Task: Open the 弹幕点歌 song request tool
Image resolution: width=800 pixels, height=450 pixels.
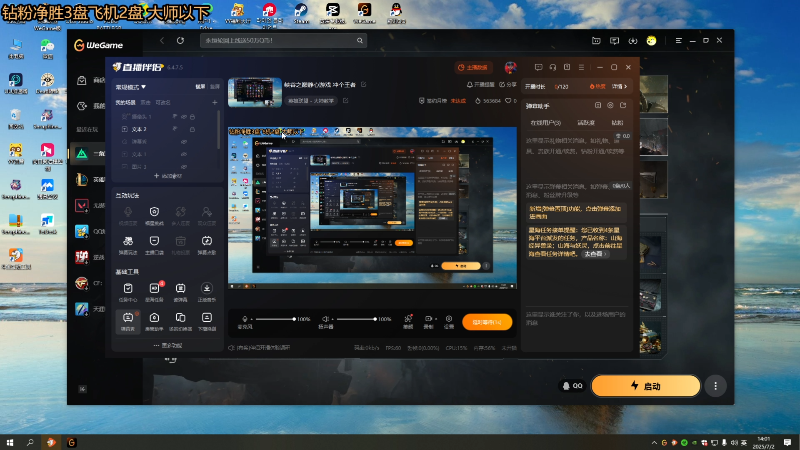Action: tap(207, 244)
